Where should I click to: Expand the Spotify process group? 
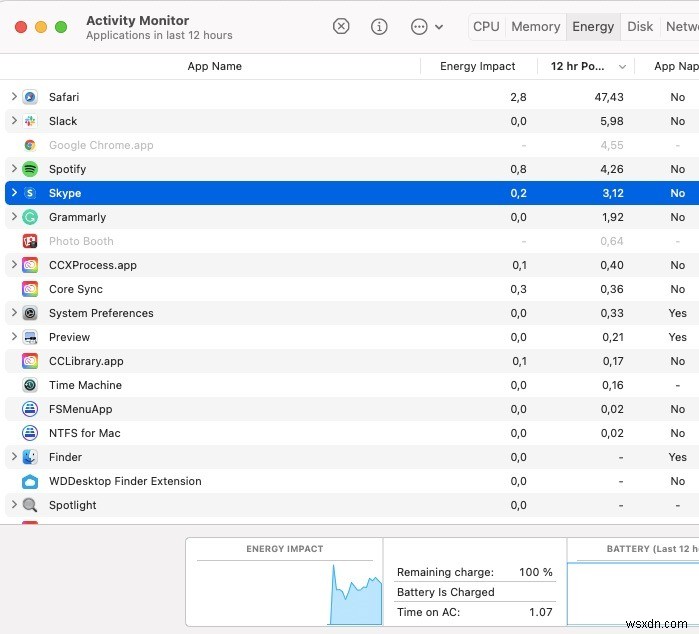point(14,169)
